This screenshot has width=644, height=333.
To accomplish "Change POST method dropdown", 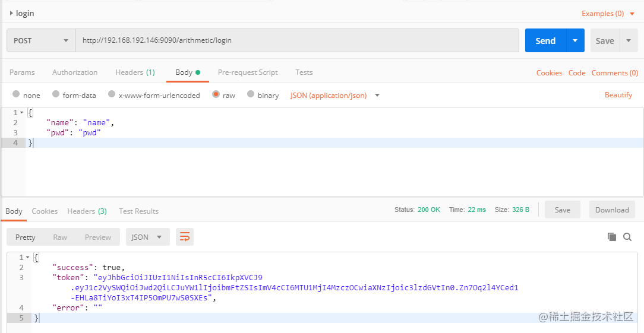I will pyautogui.click(x=41, y=40).
